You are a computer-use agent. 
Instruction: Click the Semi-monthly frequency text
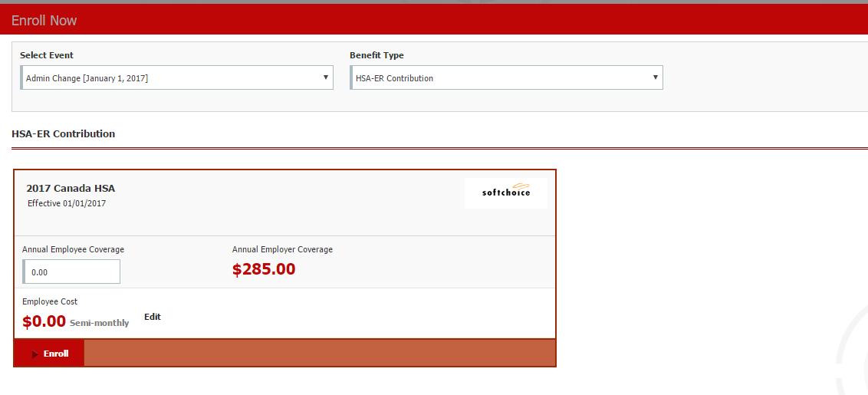click(x=99, y=324)
